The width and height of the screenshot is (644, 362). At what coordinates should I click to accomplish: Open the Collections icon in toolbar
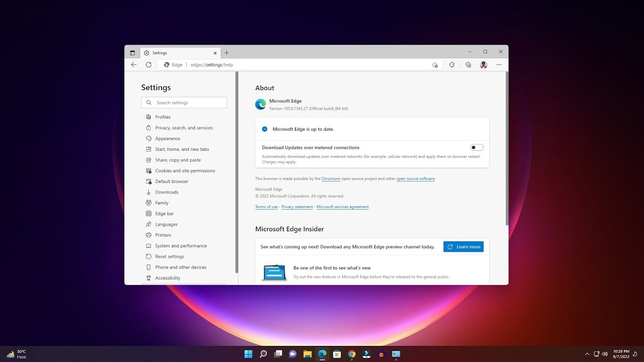point(468,65)
